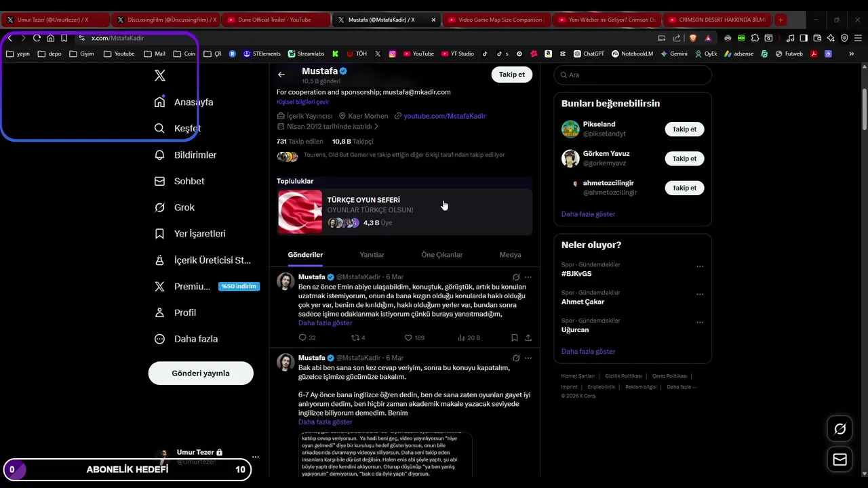Select the Gönderiler tab
The width and height of the screenshot is (868, 488).
click(x=305, y=255)
